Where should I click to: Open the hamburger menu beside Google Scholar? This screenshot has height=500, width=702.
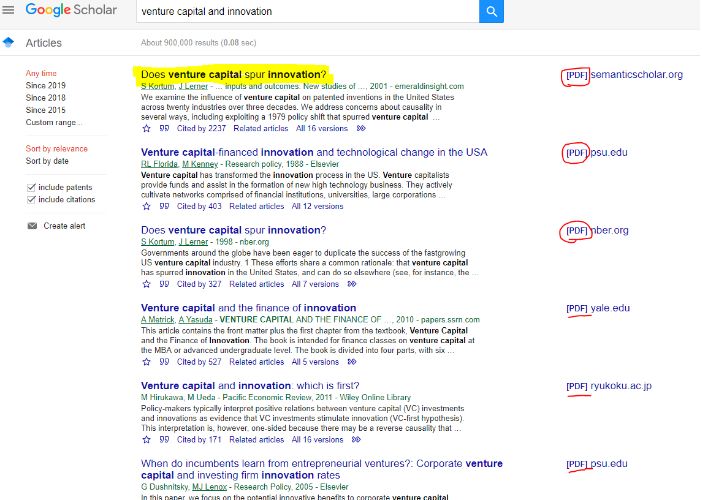(x=8, y=9)
